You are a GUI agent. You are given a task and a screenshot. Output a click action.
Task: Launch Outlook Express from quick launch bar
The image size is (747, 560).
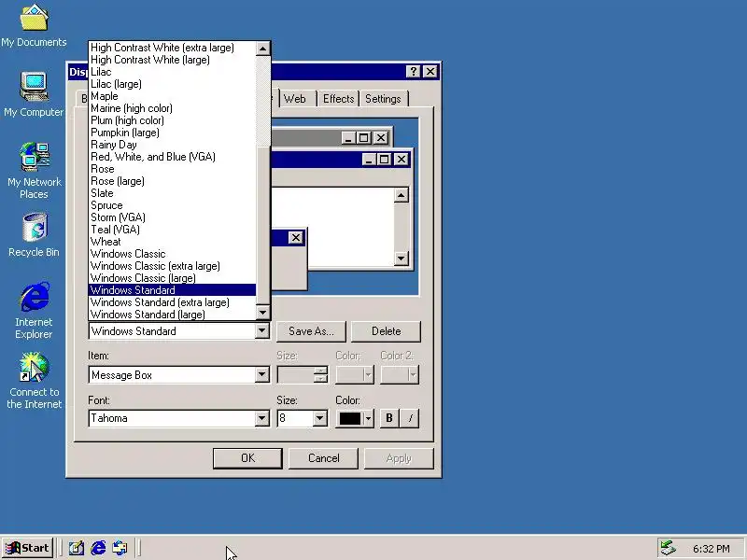(120, 548)
